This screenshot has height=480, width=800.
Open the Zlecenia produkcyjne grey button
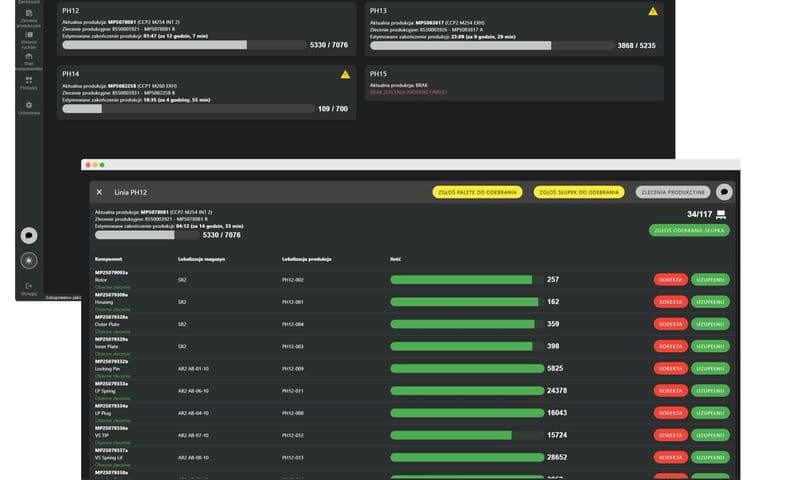(x=673, y=191)
